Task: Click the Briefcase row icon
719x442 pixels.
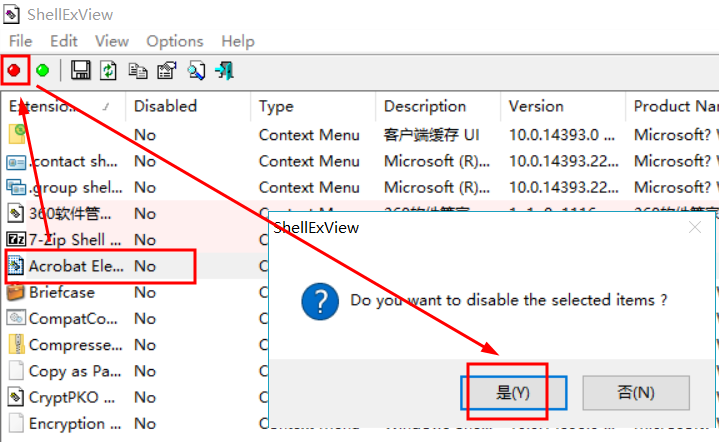Action: [16, 292]
